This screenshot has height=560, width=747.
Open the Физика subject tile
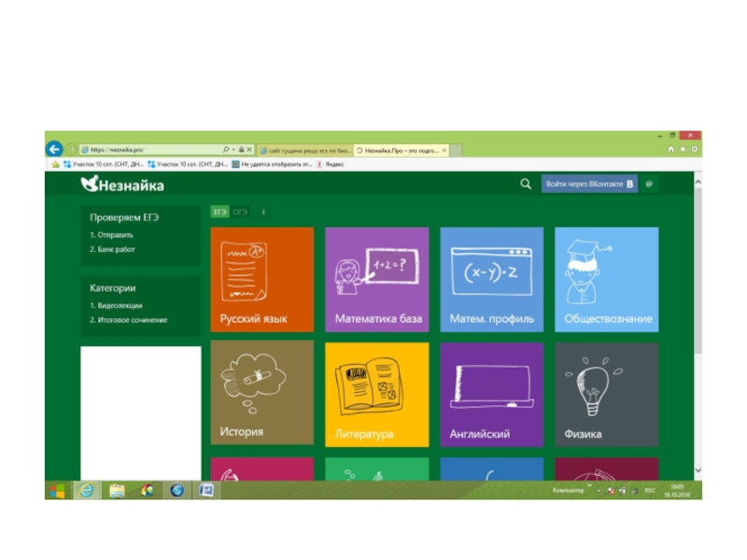pos(607,394)
